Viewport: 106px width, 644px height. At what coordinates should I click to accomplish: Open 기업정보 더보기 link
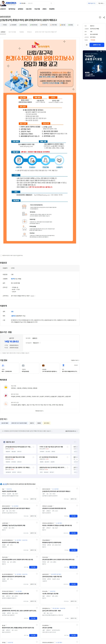(x=75, y=360)
